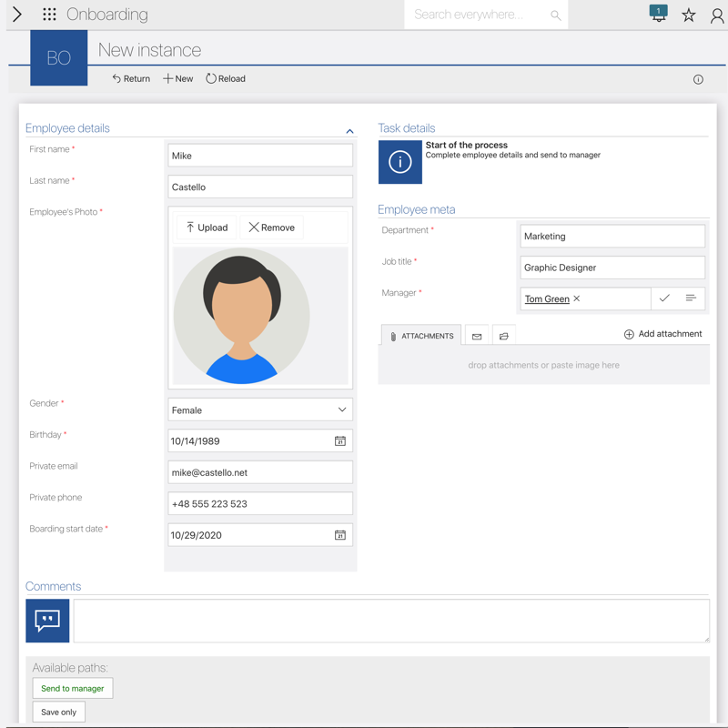728x728 pixels.
Task: Remove Tom Green from Manager field
Action: [577, 298]
